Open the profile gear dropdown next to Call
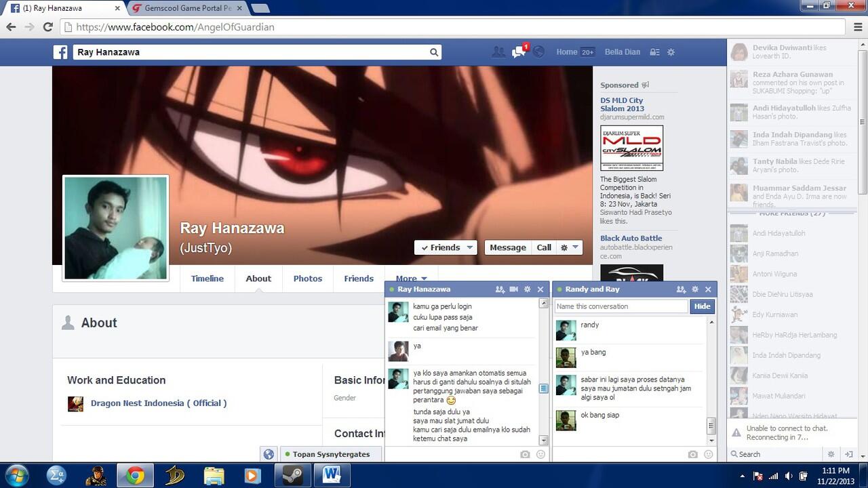The image size is (868, 488). [570, 247]
